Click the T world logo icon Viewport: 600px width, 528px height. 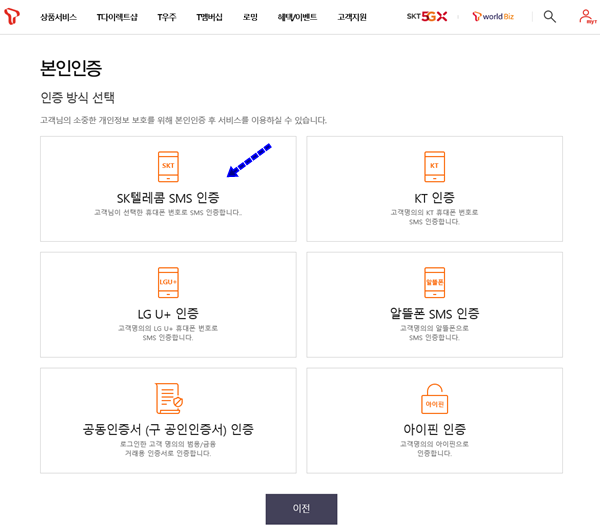pyautogui.click(x=12, y=16)
